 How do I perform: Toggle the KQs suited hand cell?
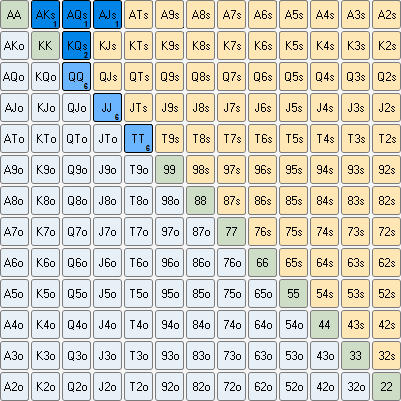point(77,46)
